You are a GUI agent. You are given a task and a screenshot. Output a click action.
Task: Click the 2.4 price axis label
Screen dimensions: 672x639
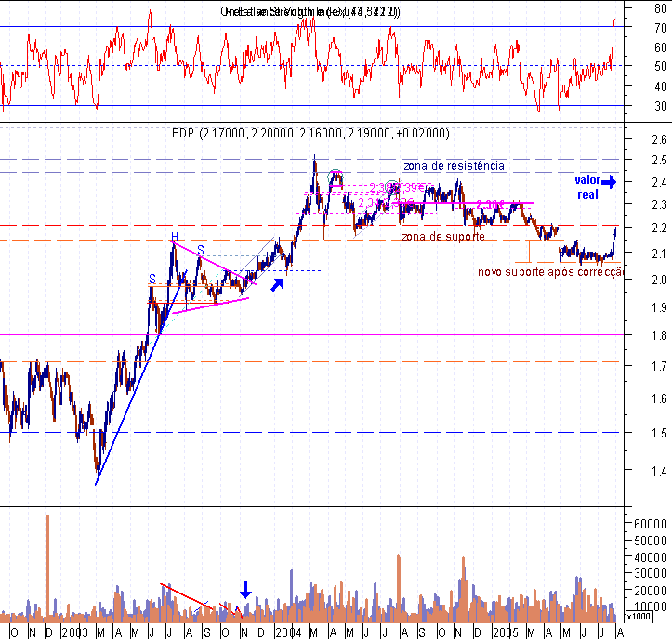coord(659,182)
